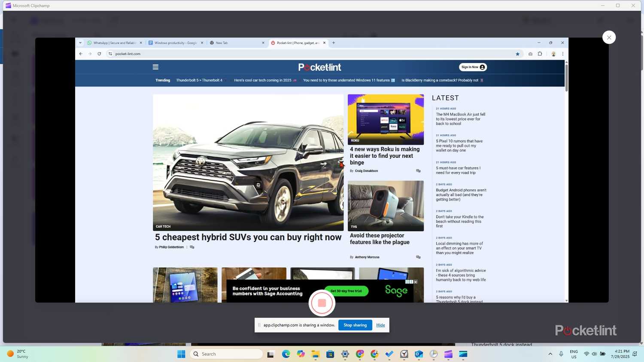Image resolution: width=644 pixels, height=362 pixels.
Task: Click inside the browser address bar
Action: [x=258, y=54]
